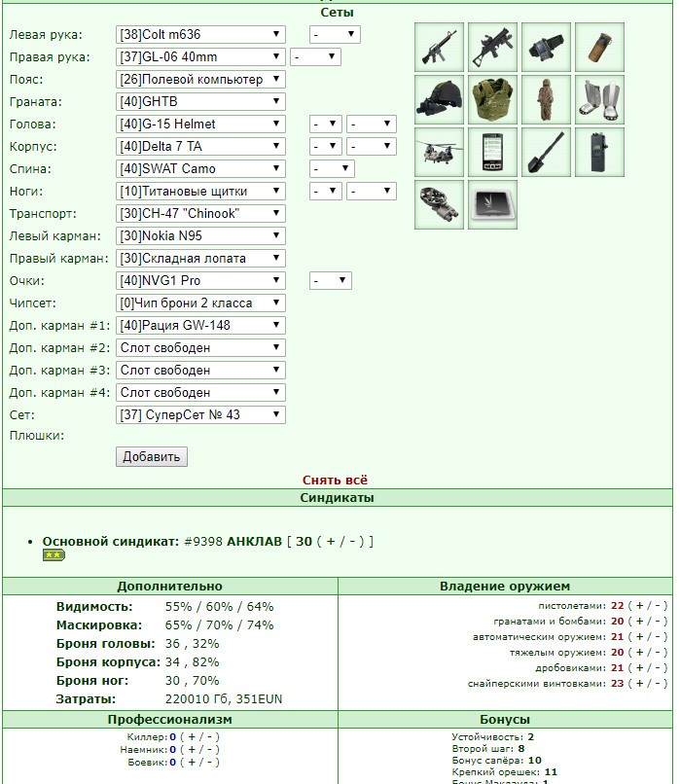This screenshot has height=784, width=680.
Task: Open the Сет СуперСет № 43 dropdown
Action: (200, 415)
